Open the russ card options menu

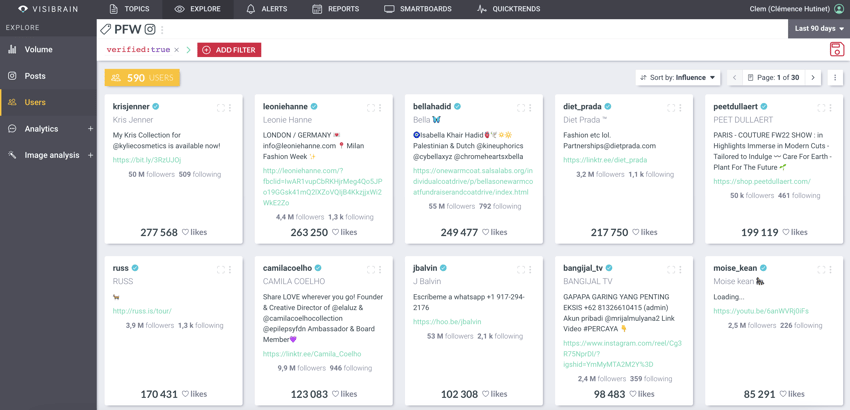[230, 270]
